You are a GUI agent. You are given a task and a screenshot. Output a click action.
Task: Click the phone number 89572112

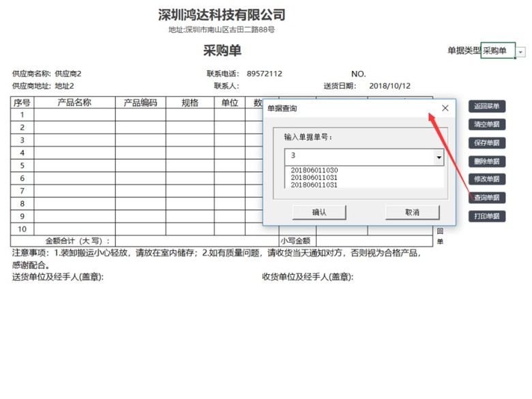point(265,74)
